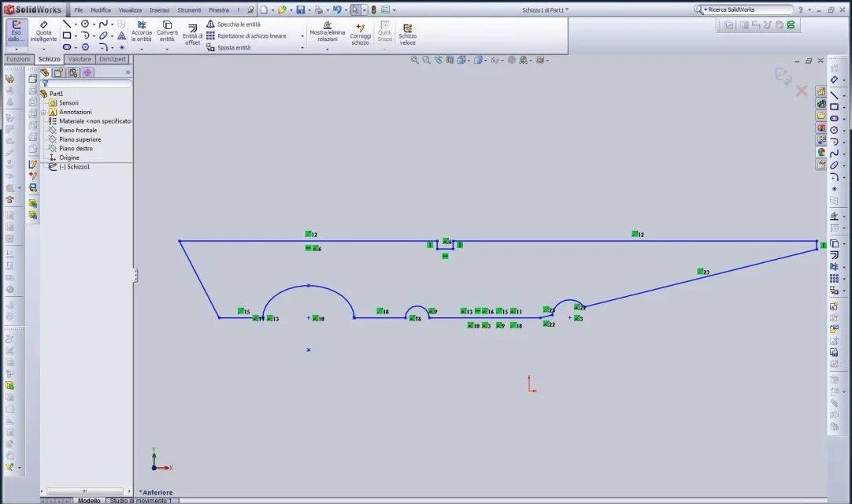The width and height of the screenshot is (852, 504).
Task: Open the Modifica menu
Action: point(101,9)
